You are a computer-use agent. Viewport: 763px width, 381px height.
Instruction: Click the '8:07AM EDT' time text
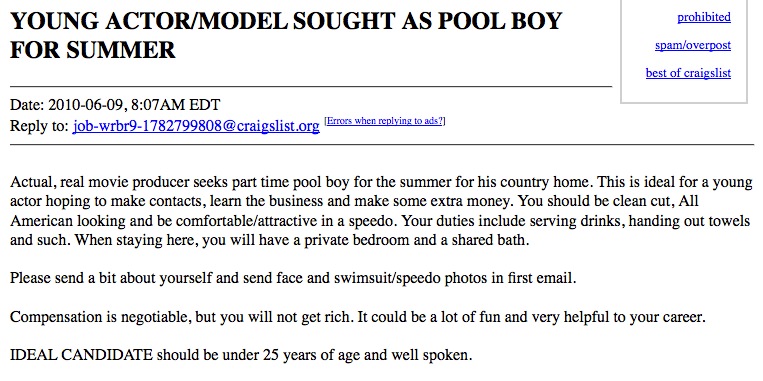(x=176, y=105)
